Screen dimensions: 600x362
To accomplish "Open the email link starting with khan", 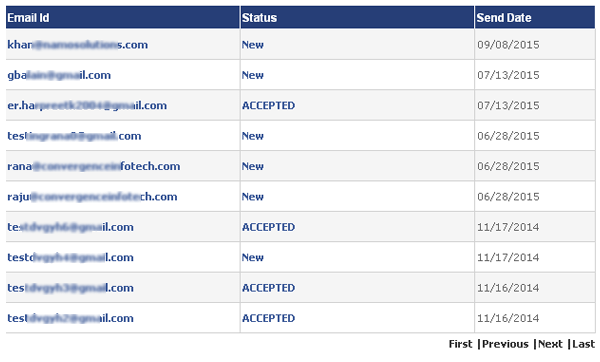I will pos(77,45).
